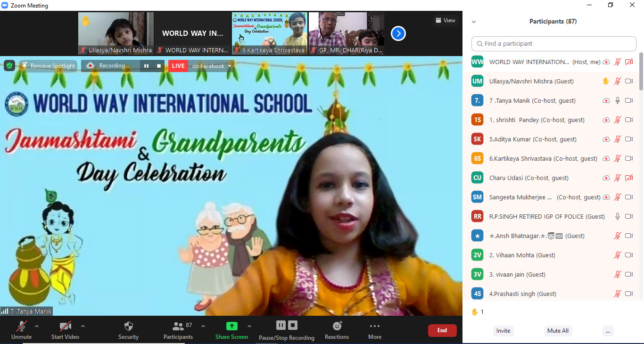
Task: Select participant 5.Aditya Kumar in list
Action: coord(551,139)
